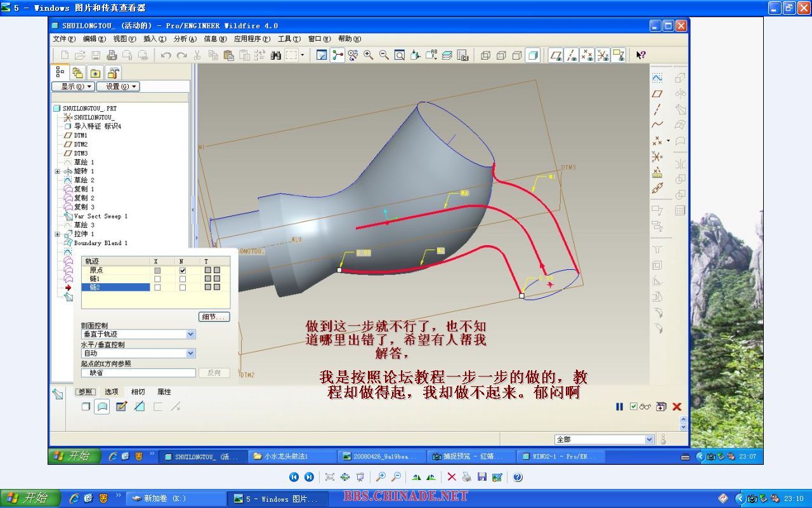Screen dimensions: 812x508
Task: Toggle datum planes display icon
Action: (556, 55)
